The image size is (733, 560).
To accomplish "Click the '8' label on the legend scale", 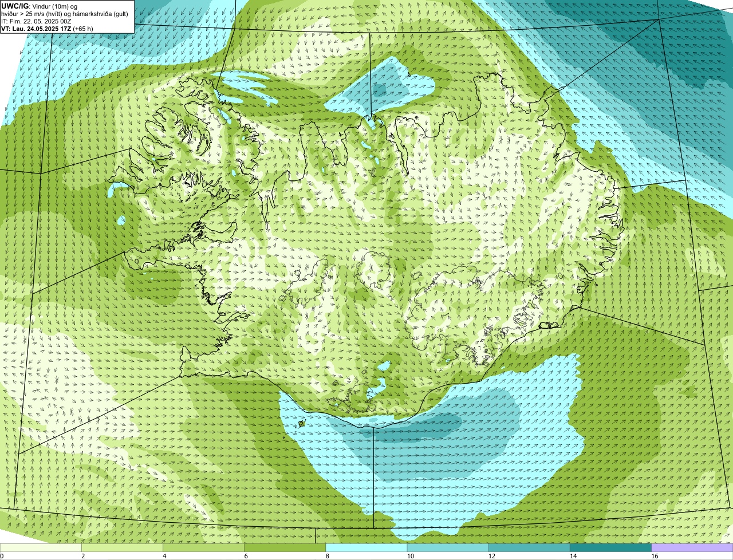I will (x=328, y=556).
